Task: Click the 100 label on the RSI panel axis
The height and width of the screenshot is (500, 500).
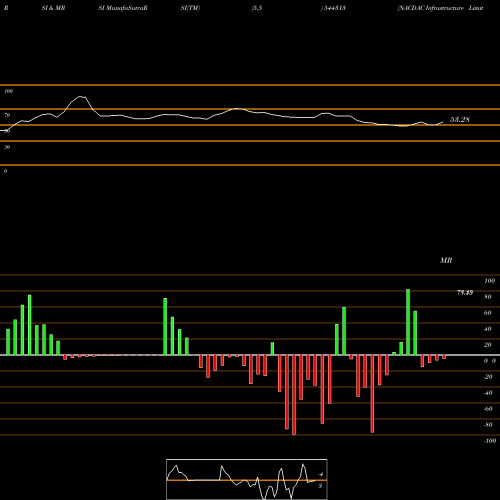Action: (x=8, y=91)
